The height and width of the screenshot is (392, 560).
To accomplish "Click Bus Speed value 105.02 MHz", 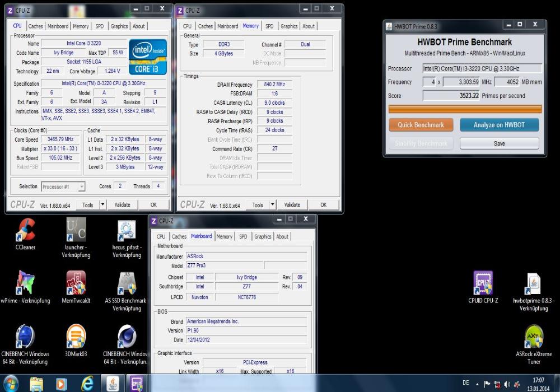I will point(60,157).
